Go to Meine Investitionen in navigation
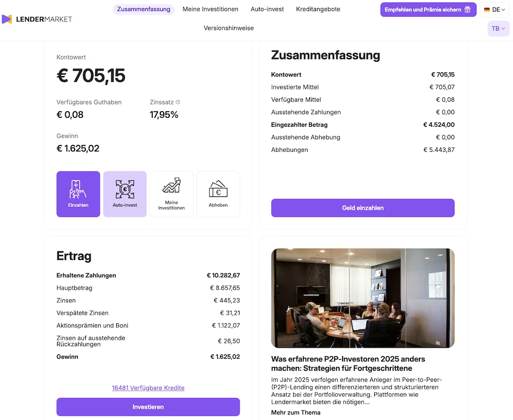Viewport: 513px width, 420px height. pyautogui.click(x=210, y=9)
